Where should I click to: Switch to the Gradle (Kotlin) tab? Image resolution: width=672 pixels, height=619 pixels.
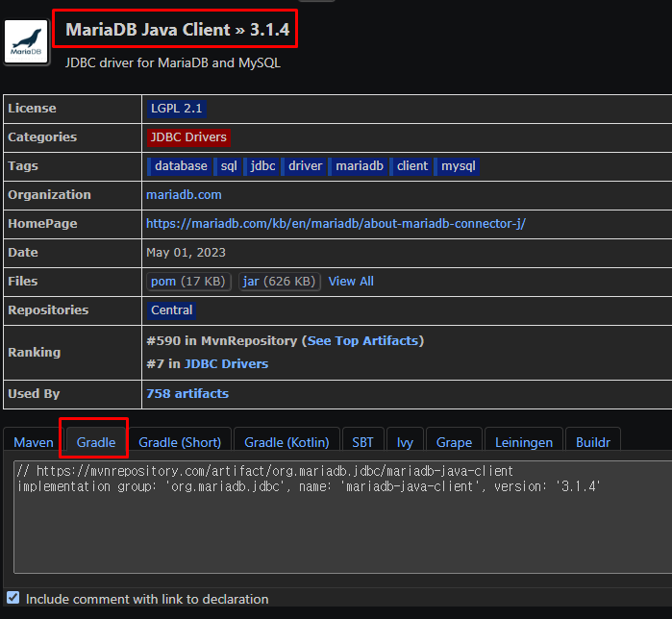(x=286, y=442)
